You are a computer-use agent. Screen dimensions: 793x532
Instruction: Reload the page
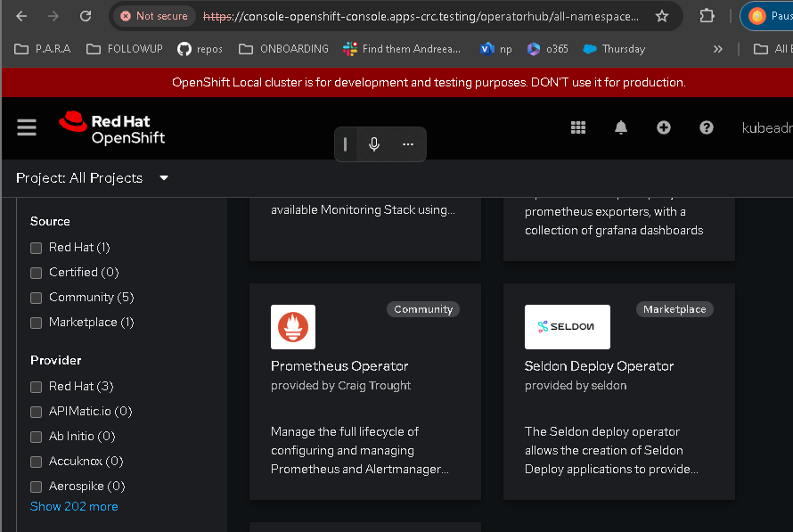click(x=86, y=16)
